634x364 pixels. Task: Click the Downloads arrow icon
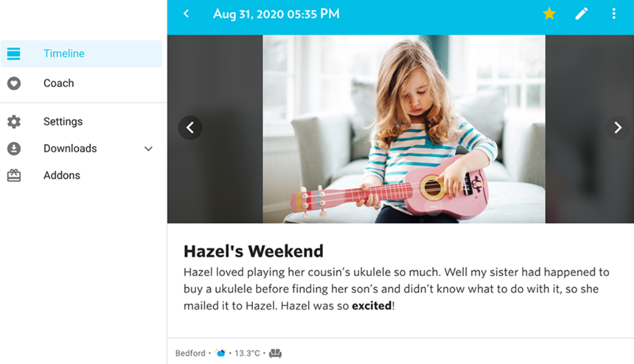coord(14,148)
